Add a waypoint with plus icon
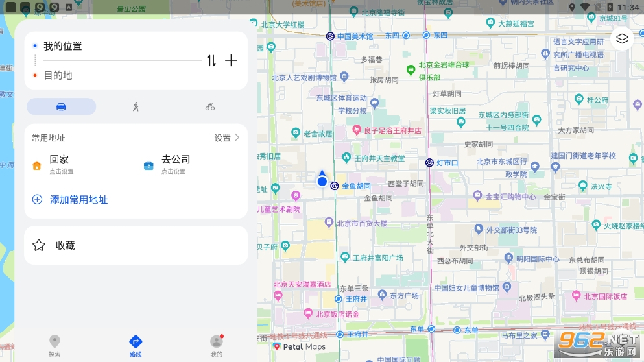This screenshot has height=362, width=644. click(x=231, y=60)
